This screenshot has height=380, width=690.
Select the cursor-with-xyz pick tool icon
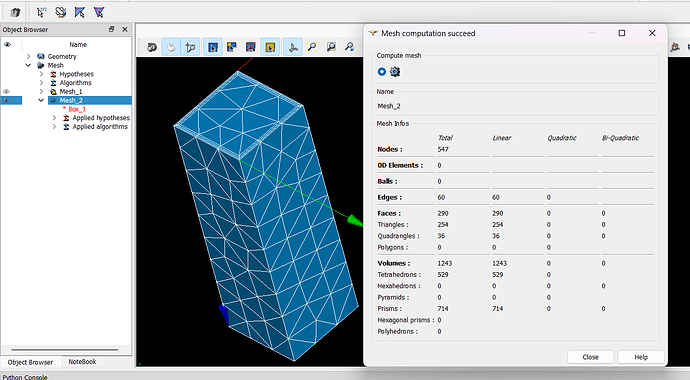41,12
